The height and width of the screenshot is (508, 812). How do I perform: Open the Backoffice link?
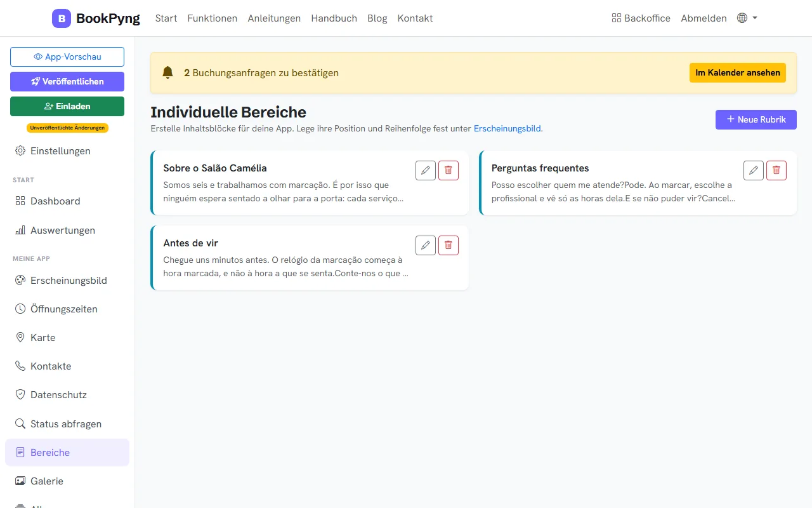point(641,18)
